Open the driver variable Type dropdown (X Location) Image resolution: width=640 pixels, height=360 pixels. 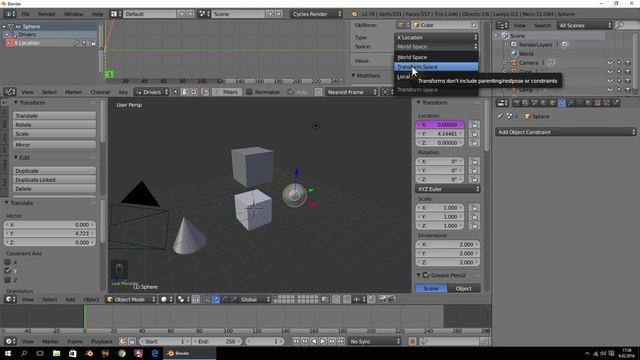pos(436,37)
